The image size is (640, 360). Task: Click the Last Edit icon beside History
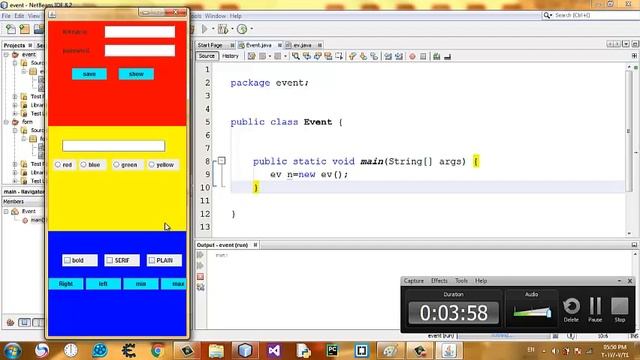(251, 56)
